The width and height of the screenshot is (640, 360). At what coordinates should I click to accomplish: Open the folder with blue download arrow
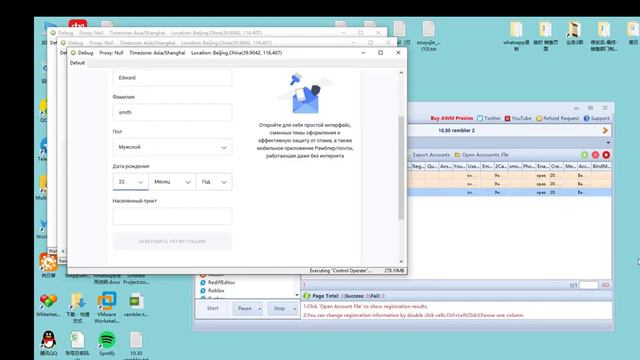click(x=78, y=307)
